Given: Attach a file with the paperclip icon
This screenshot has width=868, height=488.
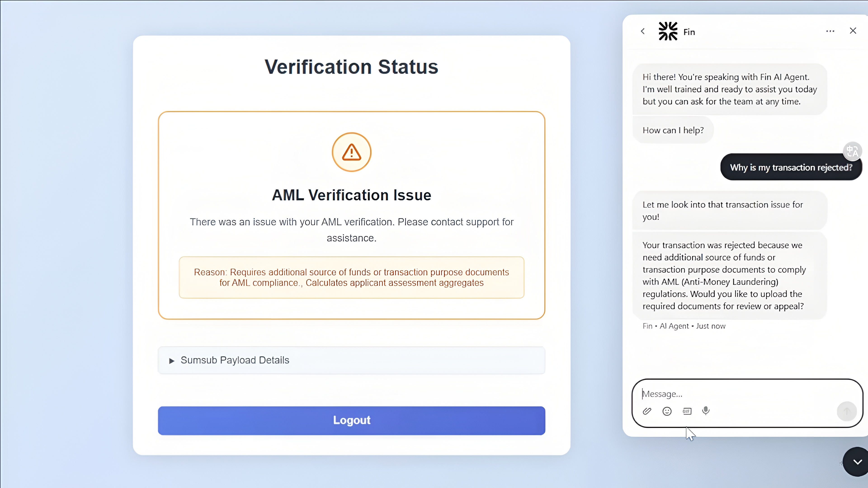Looking at the screenshot, I should 647,411.
